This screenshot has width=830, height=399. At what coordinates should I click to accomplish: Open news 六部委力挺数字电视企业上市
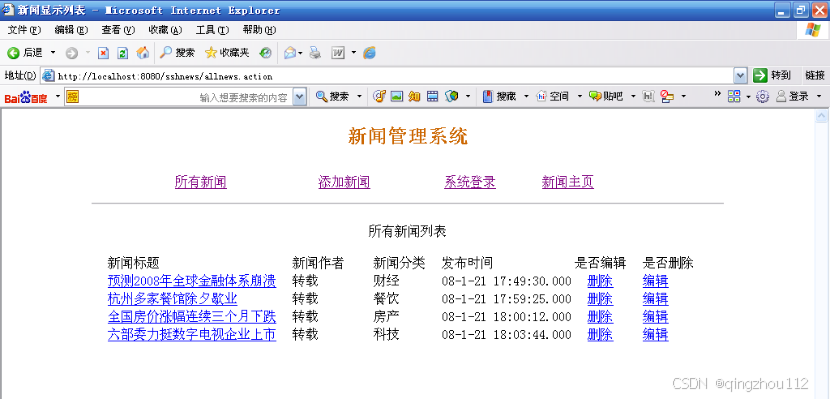[192, 334]
